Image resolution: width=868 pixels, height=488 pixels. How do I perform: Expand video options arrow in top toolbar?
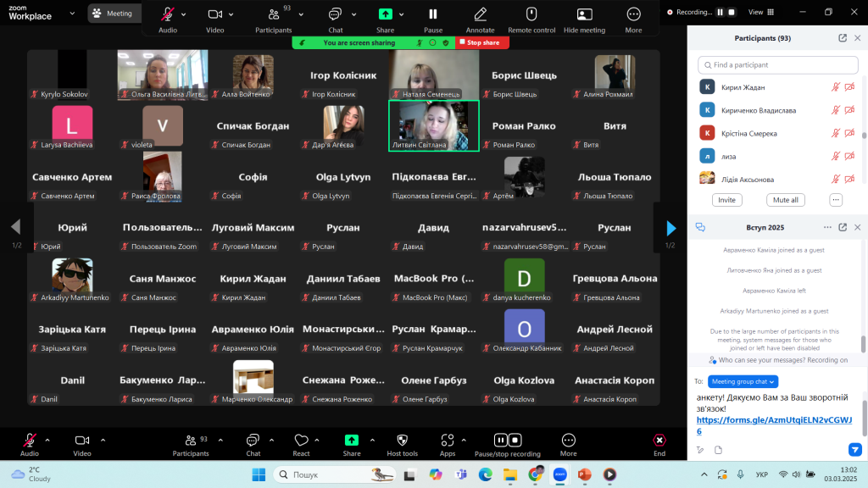coord(231,14)
